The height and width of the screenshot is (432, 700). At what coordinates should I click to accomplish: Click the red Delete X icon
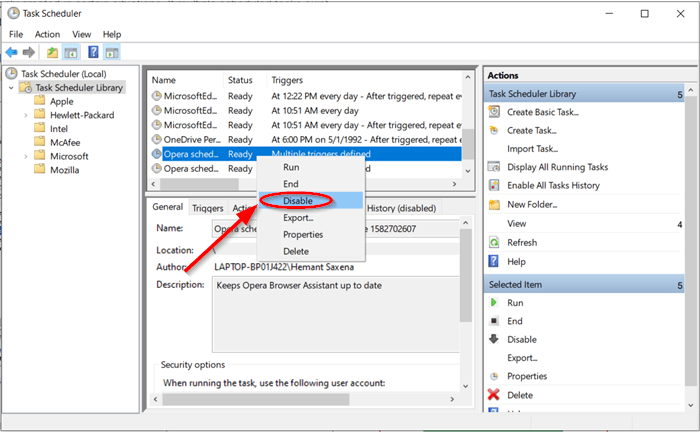(493, 395)
